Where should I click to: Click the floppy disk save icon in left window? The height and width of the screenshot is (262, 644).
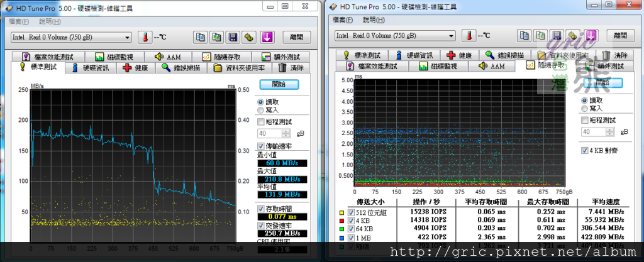[233, 37]
